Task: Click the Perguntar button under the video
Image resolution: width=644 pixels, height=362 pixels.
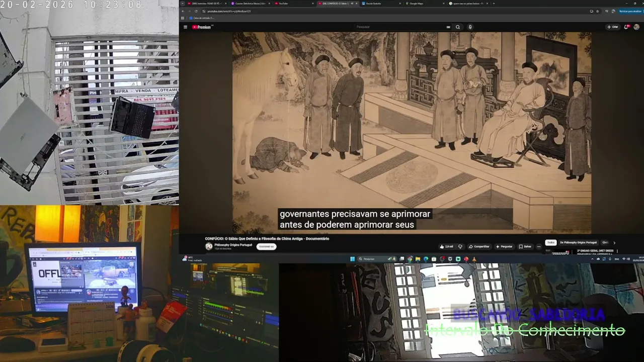Action: [x=504, y=246]
